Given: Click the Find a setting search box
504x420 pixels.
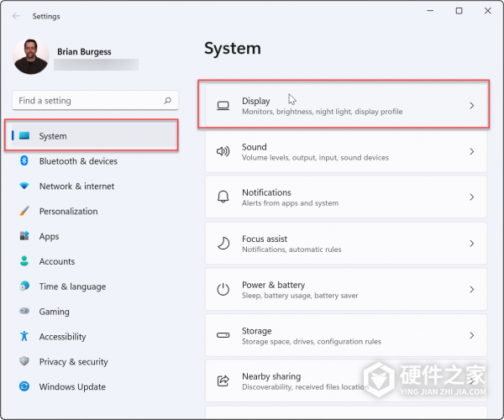Looking at the screenshot, I should point(95,101).
